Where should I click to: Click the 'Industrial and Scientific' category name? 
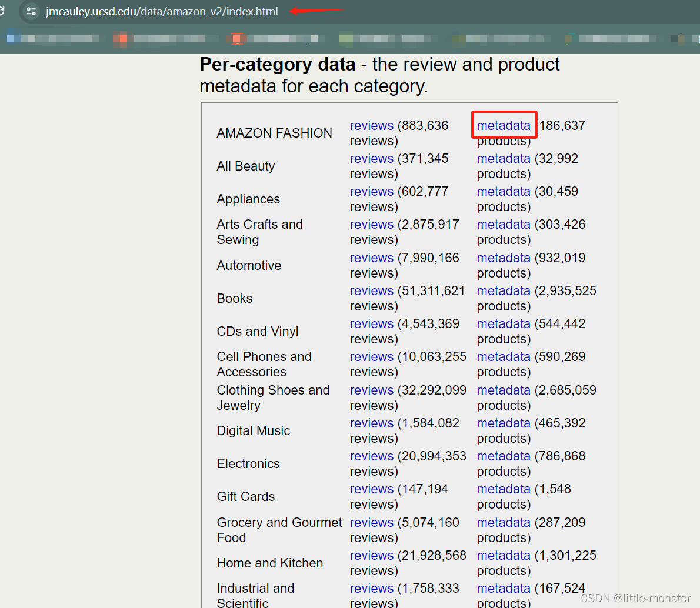255,596
